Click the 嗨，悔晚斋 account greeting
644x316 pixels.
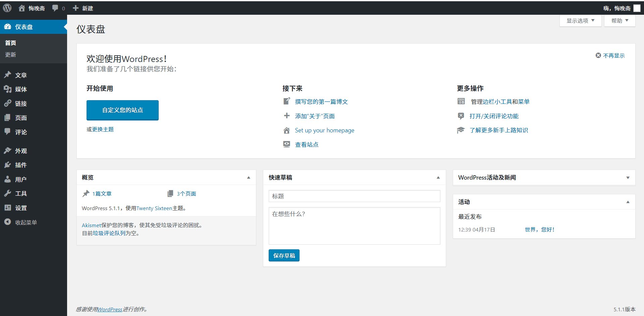pyautogui.click(x=617, y=8)
